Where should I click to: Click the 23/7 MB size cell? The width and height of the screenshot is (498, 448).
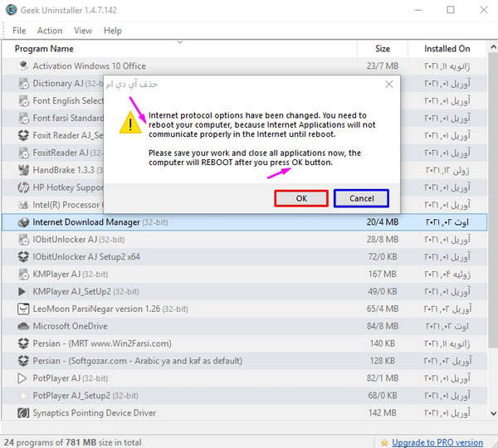tap(383, 66)
